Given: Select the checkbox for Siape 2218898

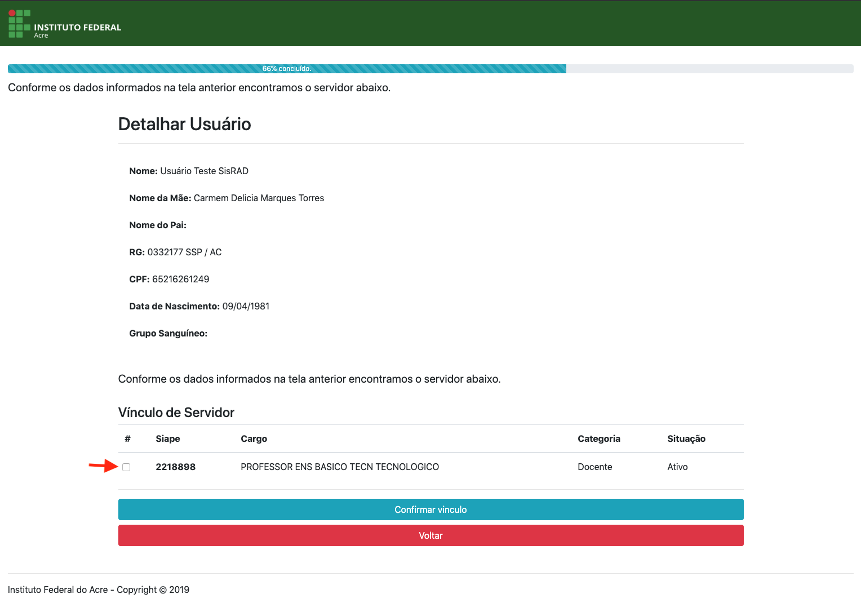Looking at the screenshot, I should (x=126, y=467).
